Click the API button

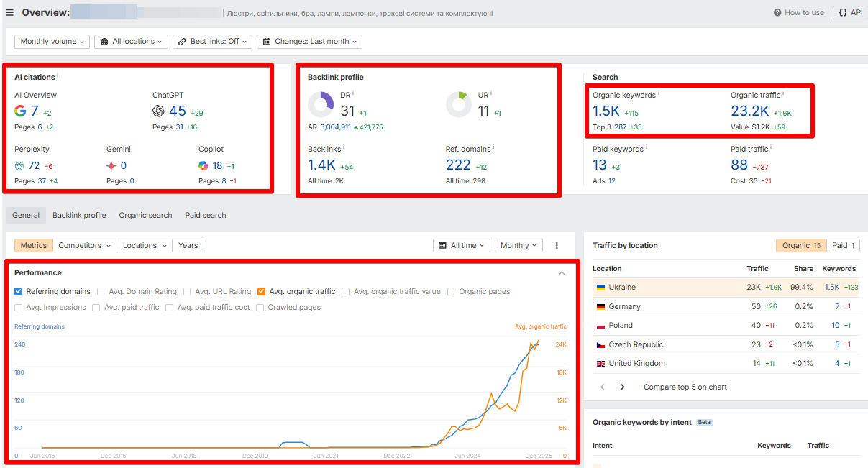850,12
